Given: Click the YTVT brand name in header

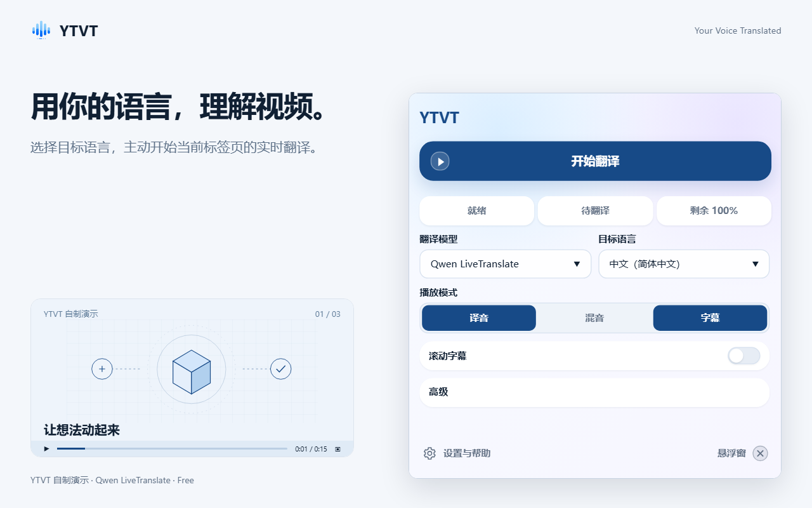Looking at the screenshot, I should point(79,30).
